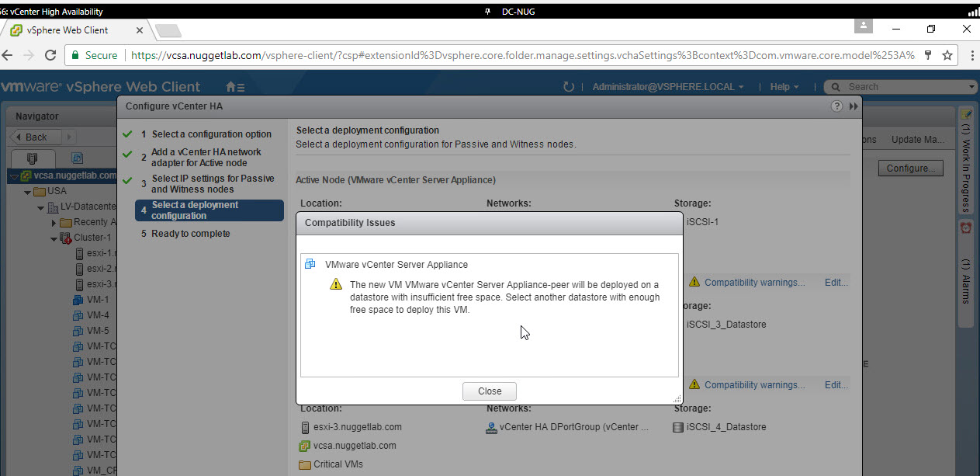Click the Alarms sidebar icon
Viewport: 980px width, 476px height.
[x=966, y=228]
